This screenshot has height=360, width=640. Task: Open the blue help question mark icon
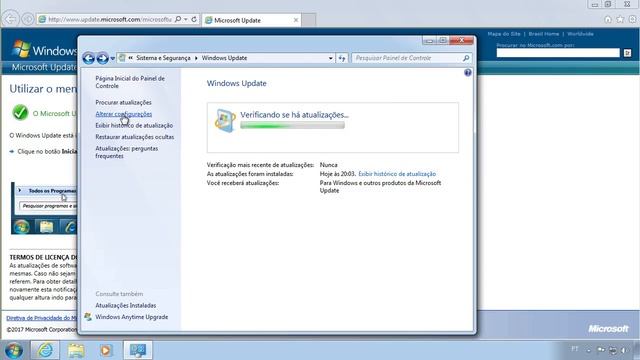[468, 73]
